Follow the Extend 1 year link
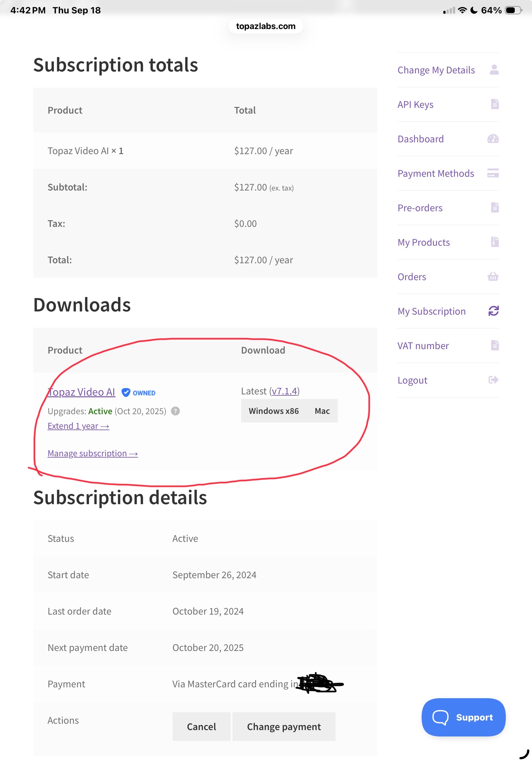This screenshot has width=532, height=762. 78,426
